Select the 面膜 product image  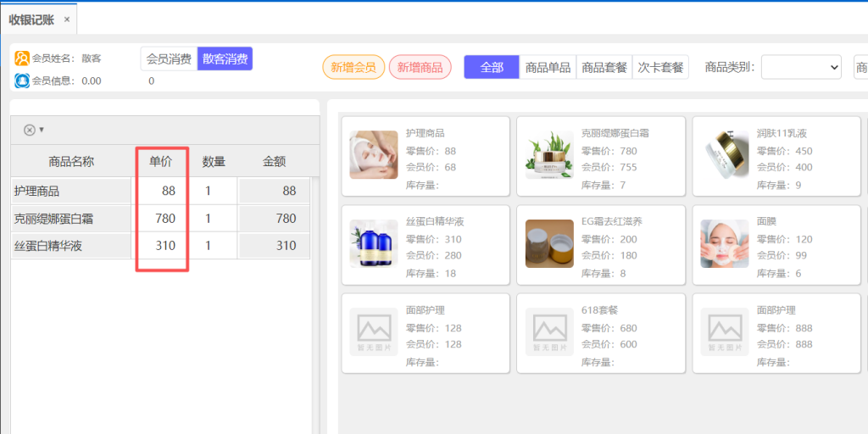click(x=725, y=243)
